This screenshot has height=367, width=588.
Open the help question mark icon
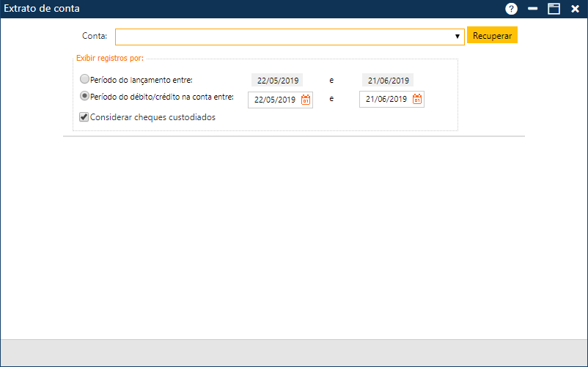click(x=511, y=9)
